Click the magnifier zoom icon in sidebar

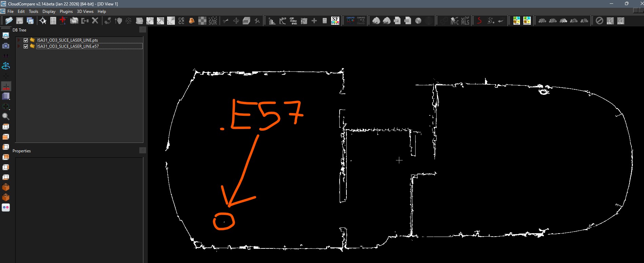pyautogui.click(x=6, y=117)
